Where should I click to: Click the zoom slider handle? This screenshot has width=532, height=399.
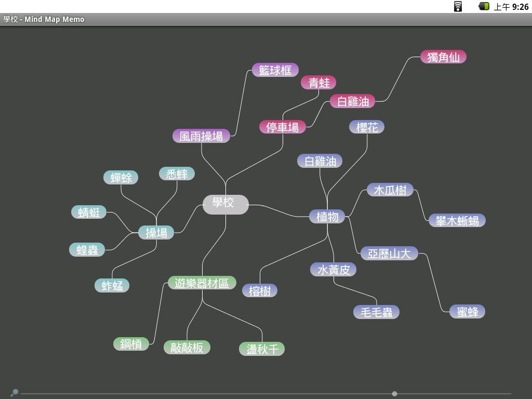click(x=395, y=394)
